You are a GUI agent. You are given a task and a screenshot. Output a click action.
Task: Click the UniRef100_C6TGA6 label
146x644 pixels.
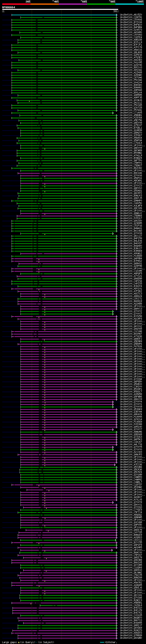131,77
